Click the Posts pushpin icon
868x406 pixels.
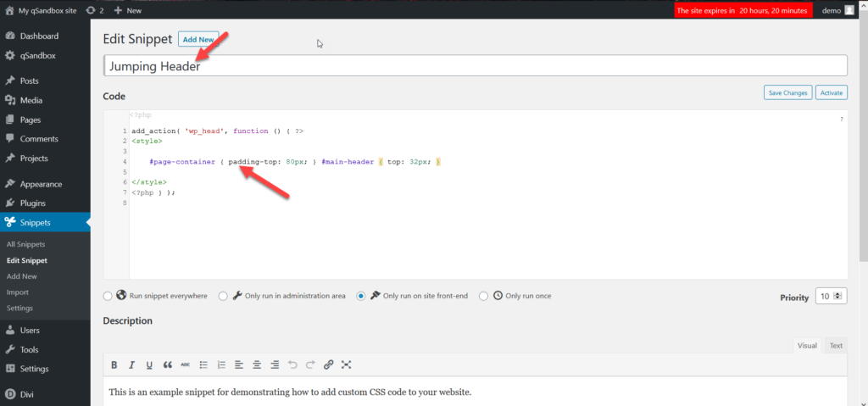(x=10, y=81)
